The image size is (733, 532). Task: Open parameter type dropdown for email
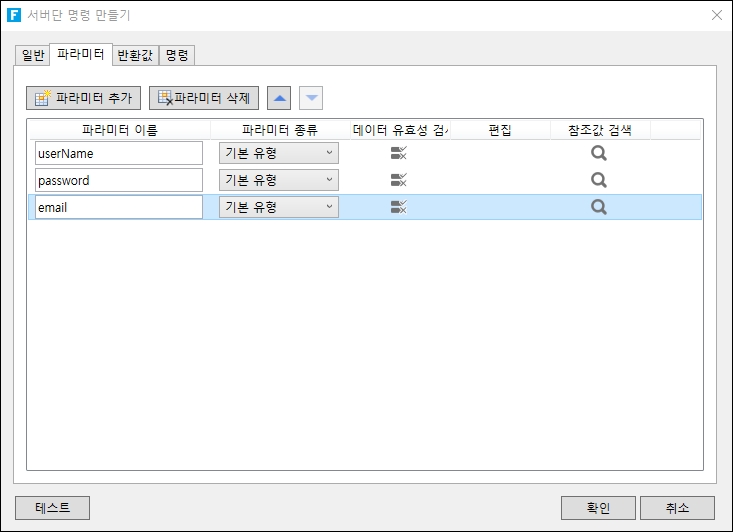[x=278, y=207]
